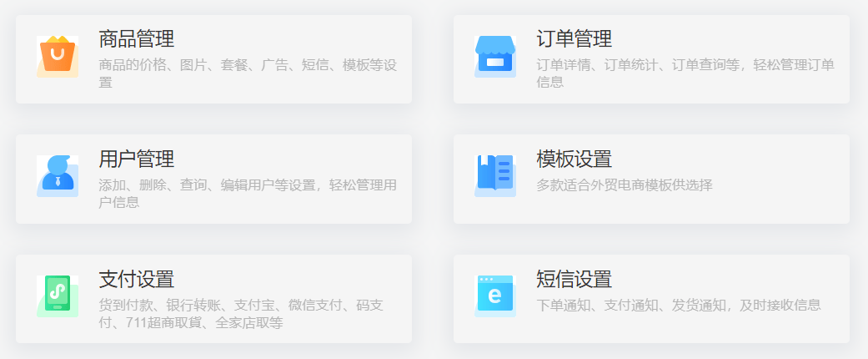Click description starting 货到付款、银行转账
868x359 pixels.
coord(241,314)
